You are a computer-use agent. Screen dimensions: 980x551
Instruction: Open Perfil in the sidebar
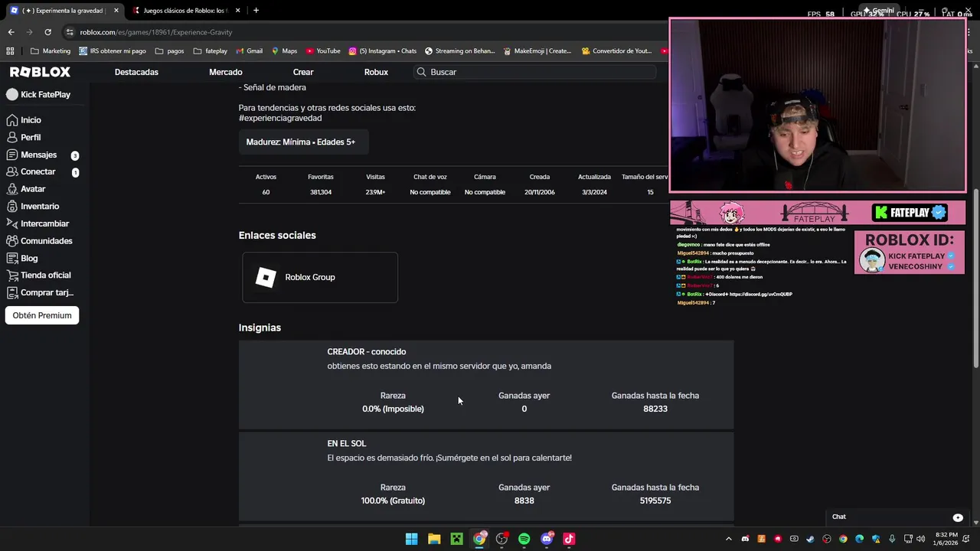(31, 138)
